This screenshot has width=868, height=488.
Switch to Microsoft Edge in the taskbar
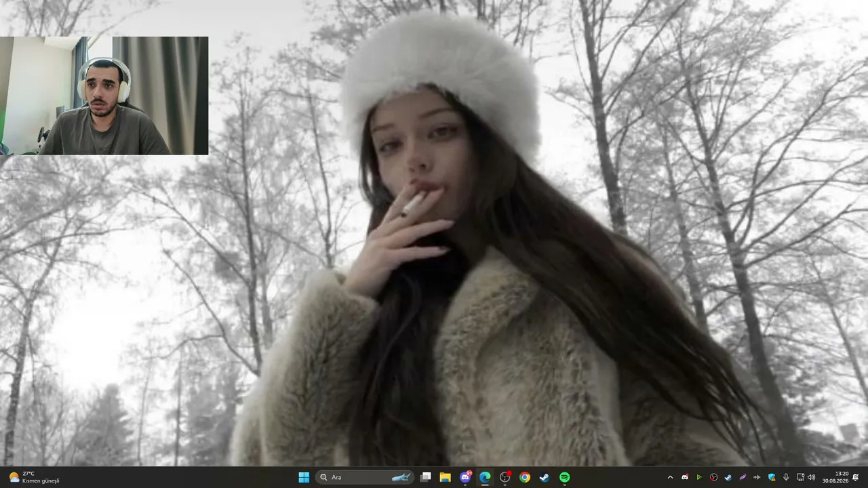coord(485,477)
